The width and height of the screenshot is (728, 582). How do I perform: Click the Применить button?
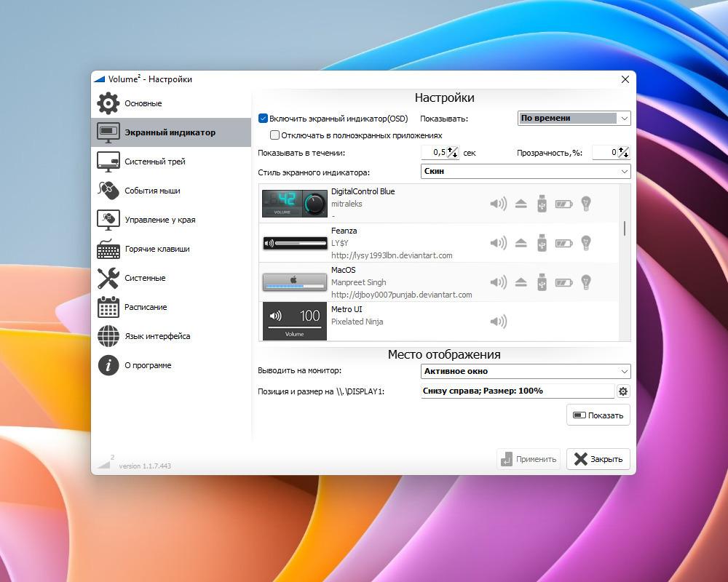coord(529,459)
